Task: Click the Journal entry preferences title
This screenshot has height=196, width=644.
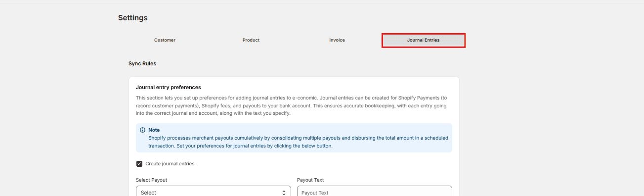Action: pos(169,87)
